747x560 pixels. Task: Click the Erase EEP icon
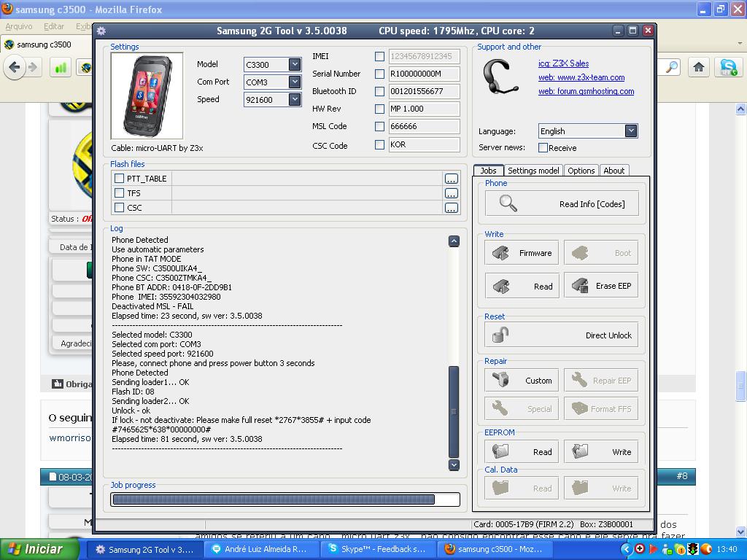pyautogui.click(x=580, y=286)
